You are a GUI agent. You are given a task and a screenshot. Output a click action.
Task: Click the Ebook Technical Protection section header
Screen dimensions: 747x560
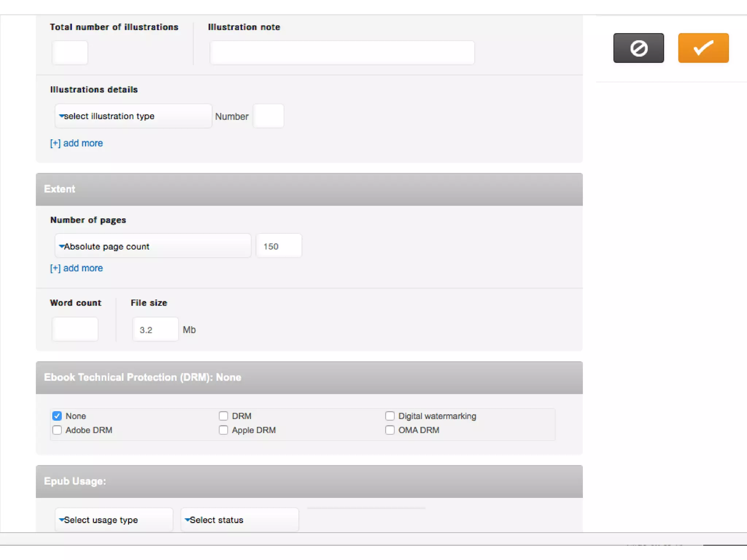[x=309, y=377]
